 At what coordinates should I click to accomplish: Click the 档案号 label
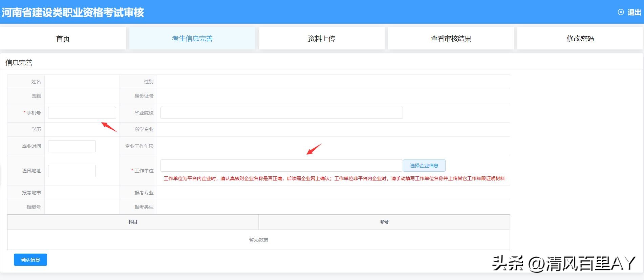click(34, 207)
